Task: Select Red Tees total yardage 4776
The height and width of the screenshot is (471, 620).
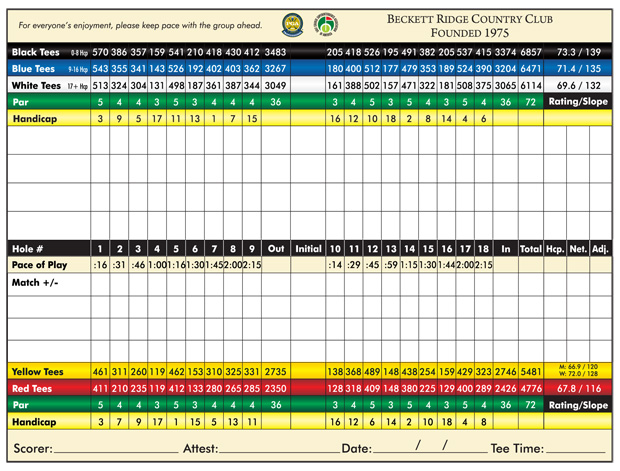Action: 531,389
